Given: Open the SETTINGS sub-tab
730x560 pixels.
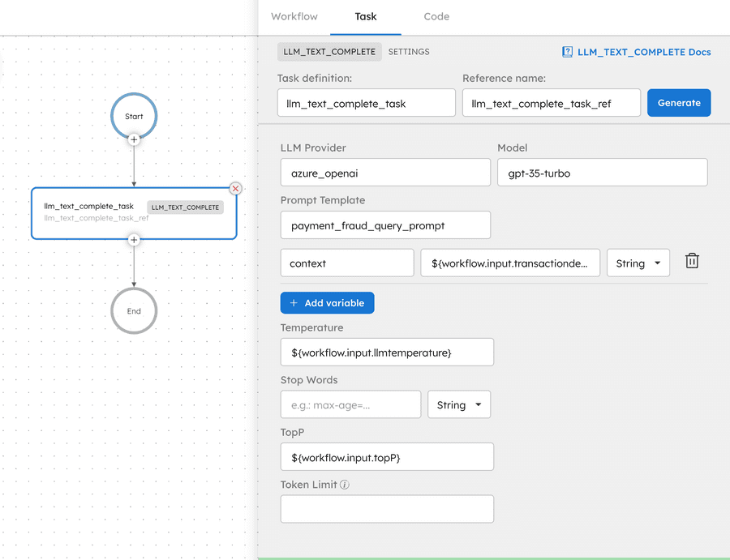Looking at the screenshot, I should (x=409, y=52).
